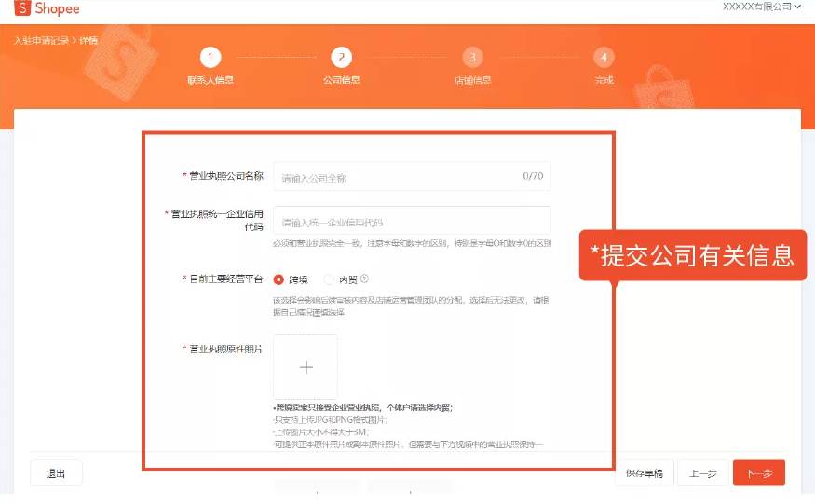
Task: Click the 退出 button
Action: click(x=56, y=473)
